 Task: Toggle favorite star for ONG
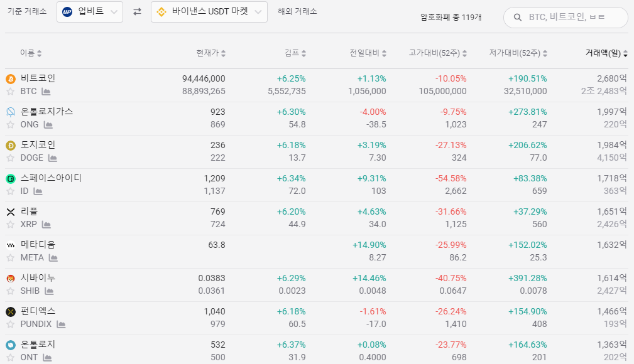[x=10, y=125]
